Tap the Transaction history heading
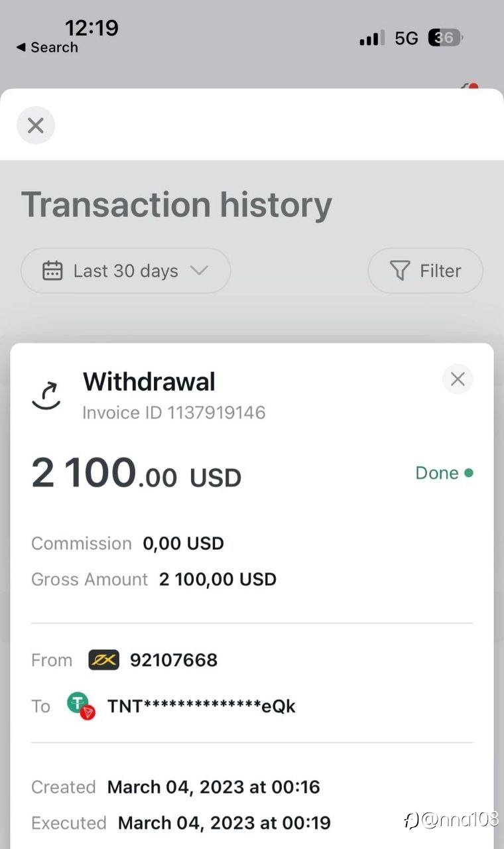504x849 pixels. [x=176, y=204]
